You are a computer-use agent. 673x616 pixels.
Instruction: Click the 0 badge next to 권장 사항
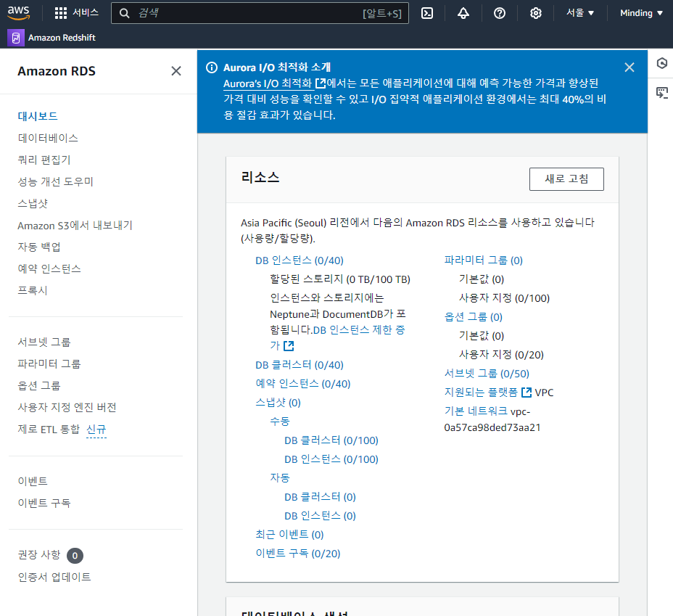click(75, 556)
